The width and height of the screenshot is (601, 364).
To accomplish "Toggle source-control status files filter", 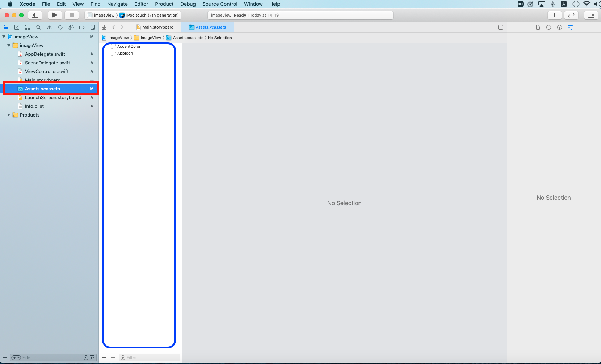I will [92, 357].
